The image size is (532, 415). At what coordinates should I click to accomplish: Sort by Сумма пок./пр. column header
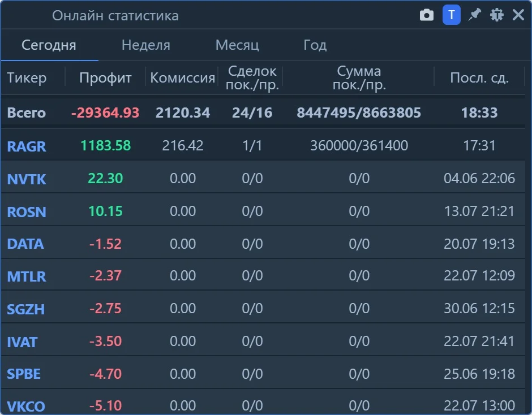[359, 78]
